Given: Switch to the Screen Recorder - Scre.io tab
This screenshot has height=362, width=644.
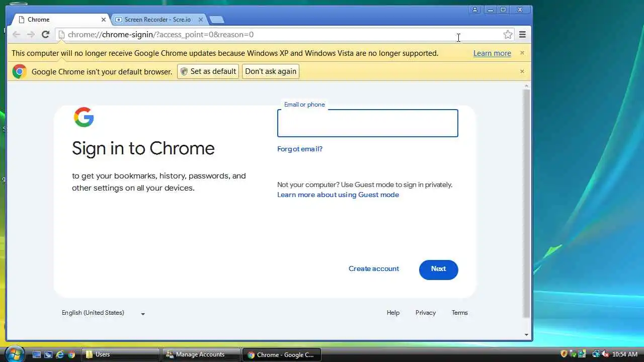Looking at the screenshot, I should [x=158, y=20].
